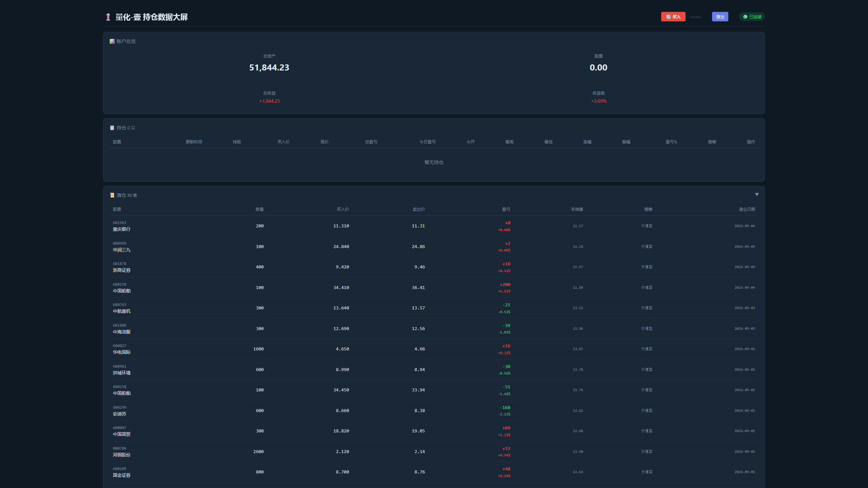Screen dimensions: 868x488
Task: Collapse the 清仓 section with triangle arrow
Action: 757,195
